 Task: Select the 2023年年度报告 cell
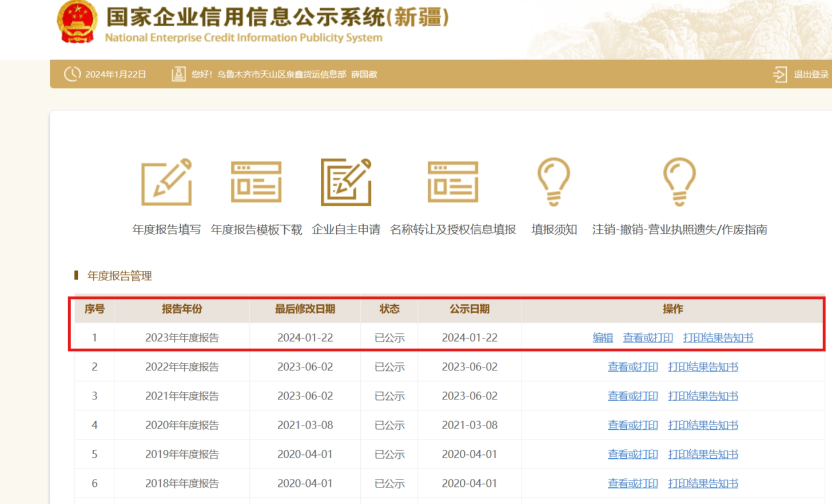182,338
